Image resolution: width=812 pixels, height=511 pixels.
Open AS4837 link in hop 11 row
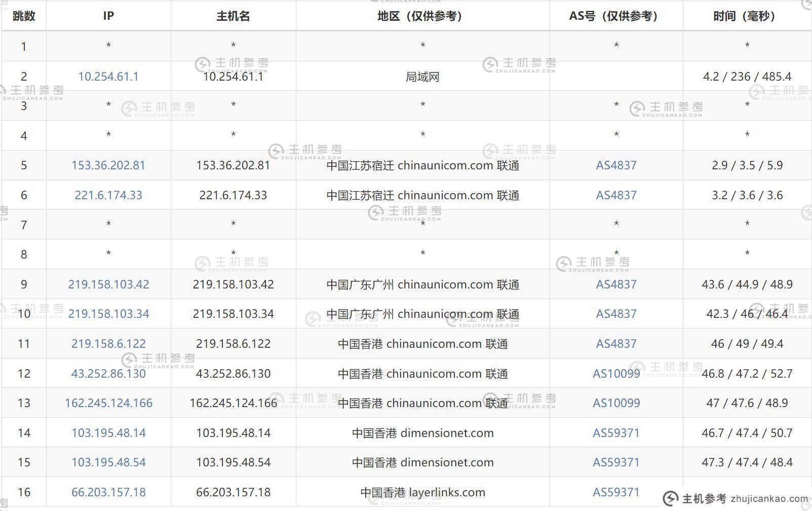pos(616,344)
